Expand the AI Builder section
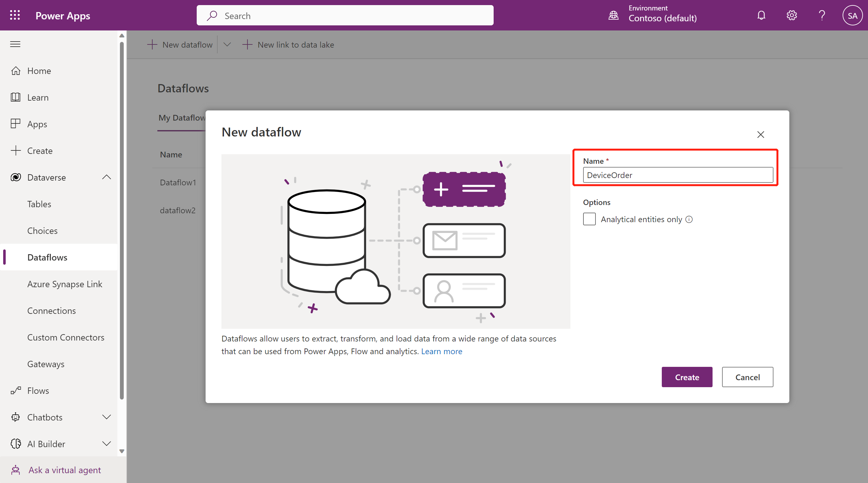 107,444
